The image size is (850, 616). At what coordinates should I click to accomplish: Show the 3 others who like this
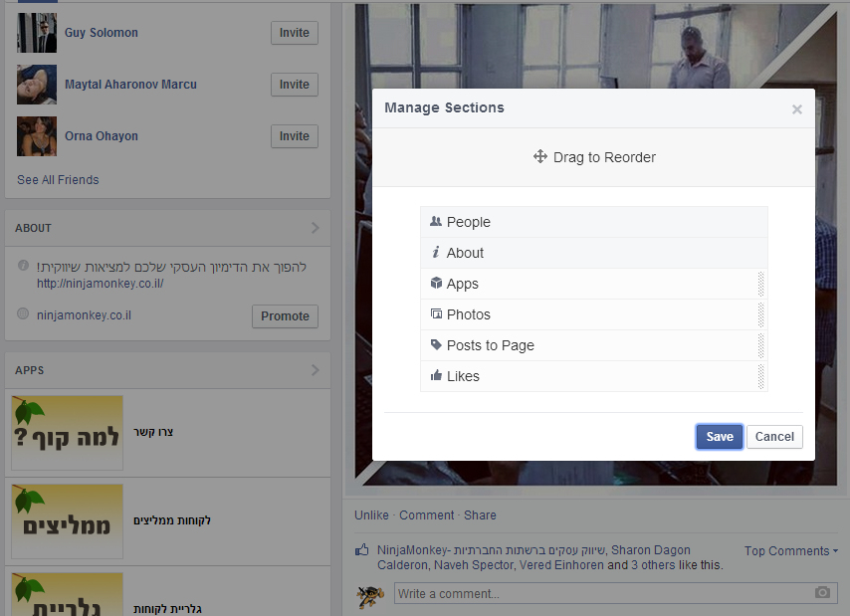coord(654,565)
